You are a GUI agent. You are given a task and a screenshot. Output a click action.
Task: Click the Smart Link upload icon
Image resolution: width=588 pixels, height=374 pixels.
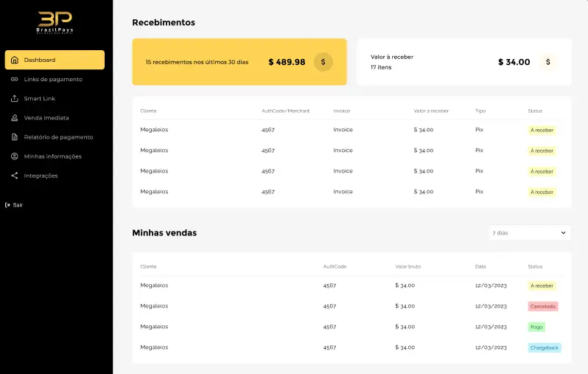15,98
